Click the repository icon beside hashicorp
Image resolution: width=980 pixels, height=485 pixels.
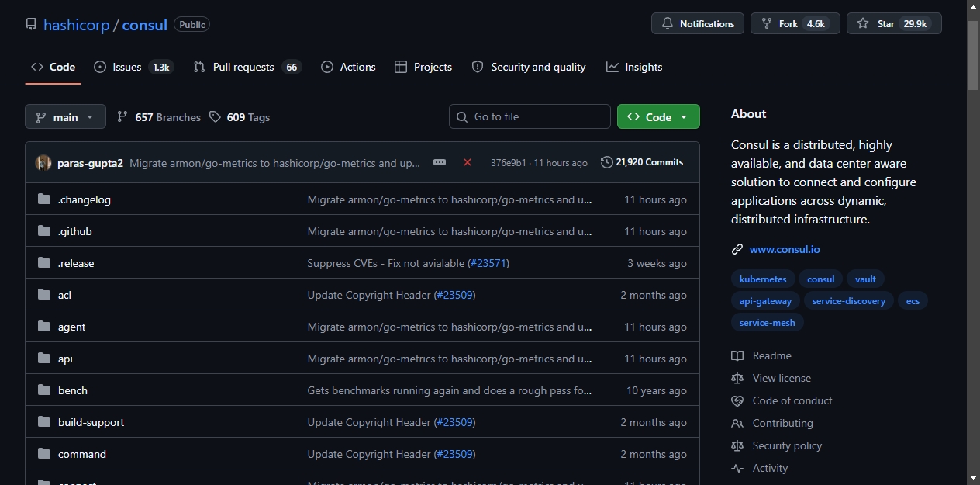[31, 25]
